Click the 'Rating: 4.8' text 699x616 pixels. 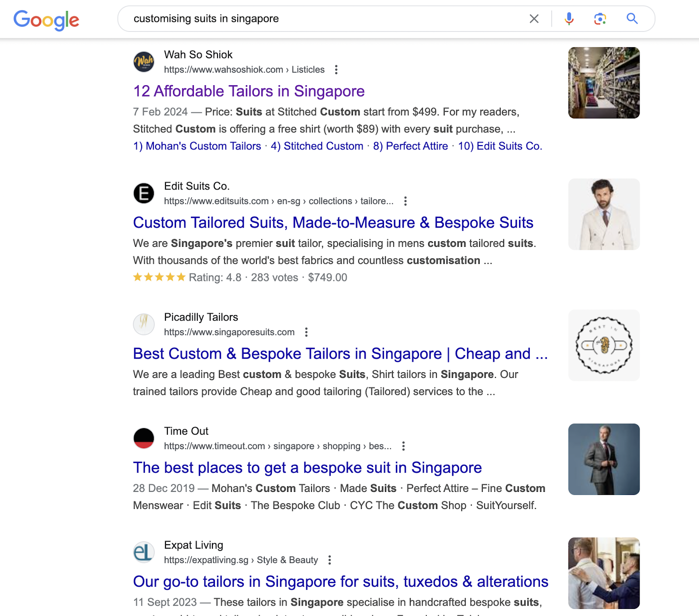[x=215, y=277]
